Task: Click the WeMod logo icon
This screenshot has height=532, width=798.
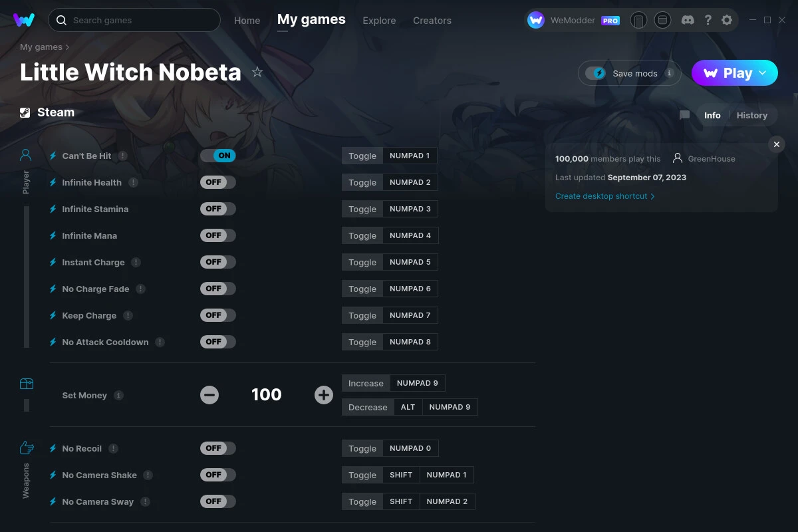Action: pos(24,20)
